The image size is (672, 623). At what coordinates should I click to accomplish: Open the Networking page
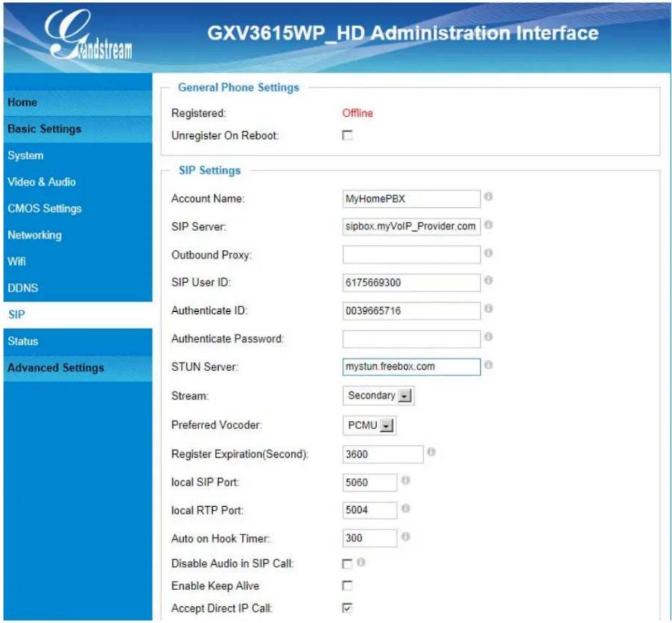click(78, 235)
